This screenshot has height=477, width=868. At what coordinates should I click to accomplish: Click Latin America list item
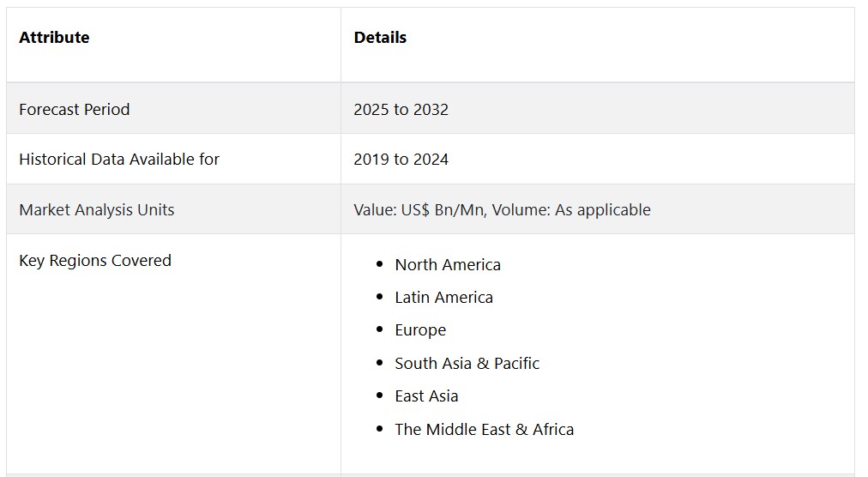click(x=443, y=297)
